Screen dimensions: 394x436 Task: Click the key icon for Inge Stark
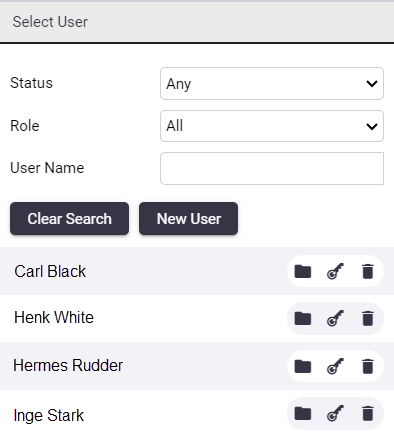point(335,413)
